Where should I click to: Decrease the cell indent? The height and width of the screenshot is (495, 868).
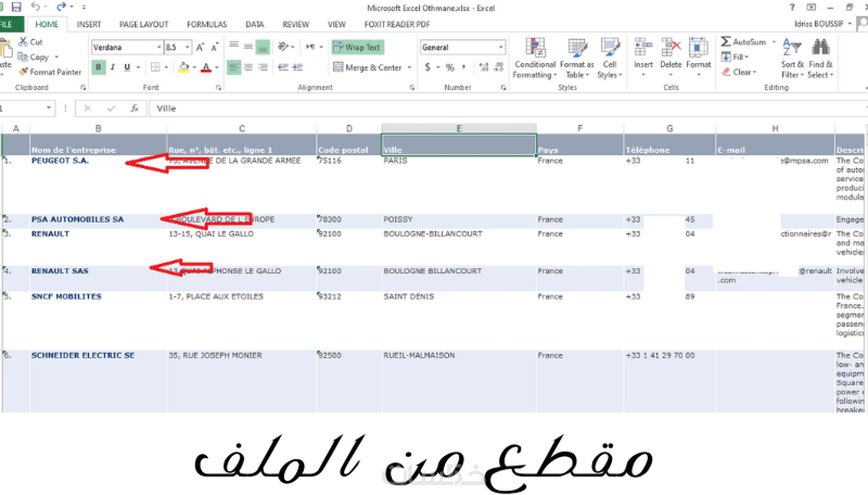coord(283,67)
